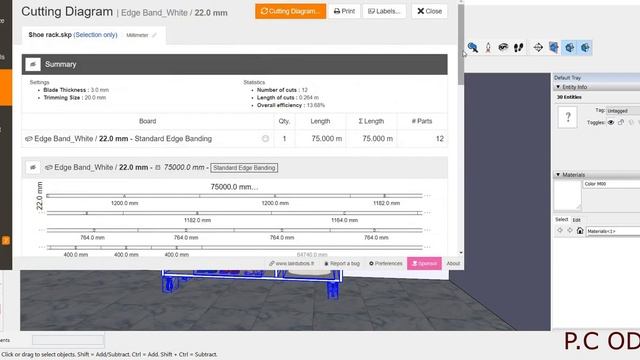Screen dimensions: 640x360
Task: Switch to the Select tab in Materials
Action: (562, 220)
